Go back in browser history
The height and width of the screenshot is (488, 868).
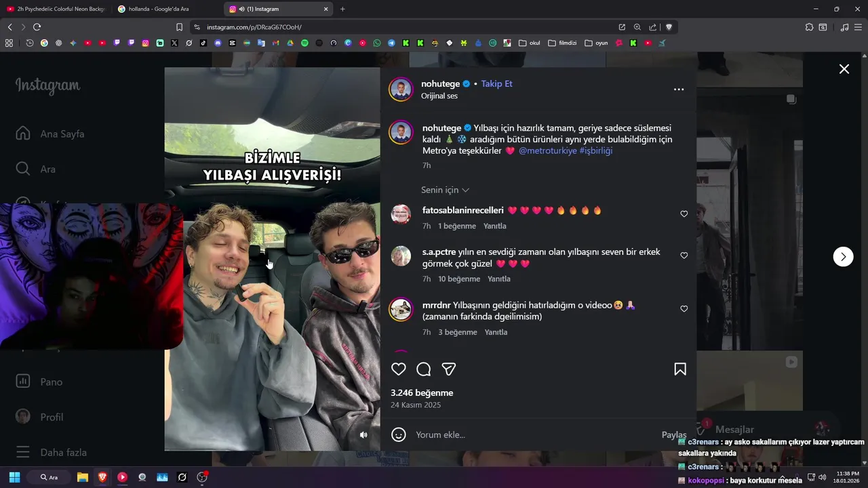[x=9, y=27]
